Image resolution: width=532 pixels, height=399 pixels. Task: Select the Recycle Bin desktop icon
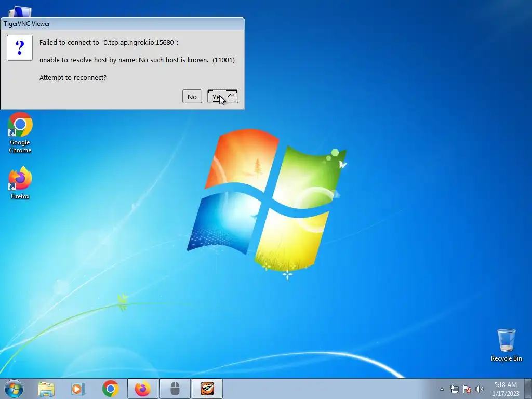(x=506, y=345)
